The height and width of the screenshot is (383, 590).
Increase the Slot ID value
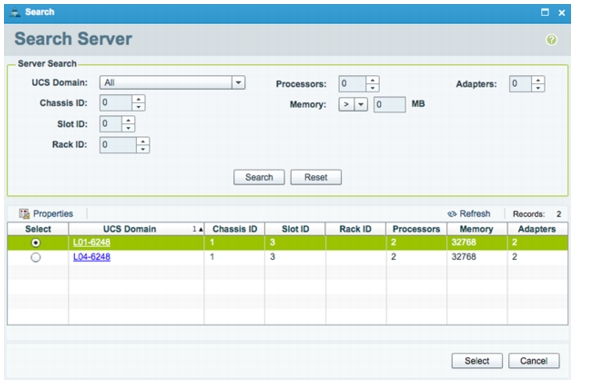click(128, 120)
